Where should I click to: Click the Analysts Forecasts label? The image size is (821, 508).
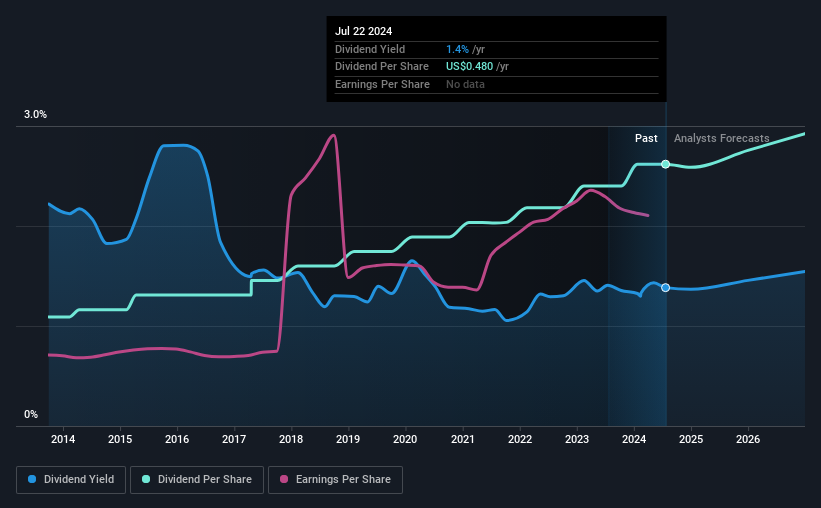coord(722,138)
